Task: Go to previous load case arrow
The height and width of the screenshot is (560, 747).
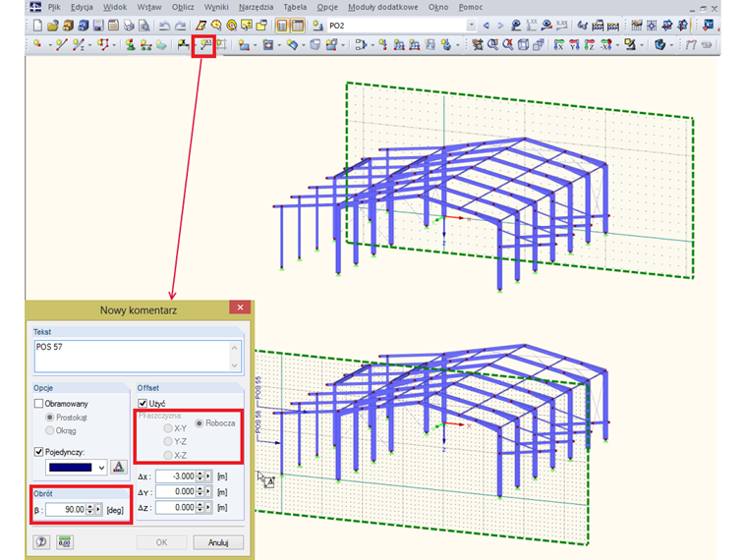Action: pyautogui.click(x=486, y=26)
